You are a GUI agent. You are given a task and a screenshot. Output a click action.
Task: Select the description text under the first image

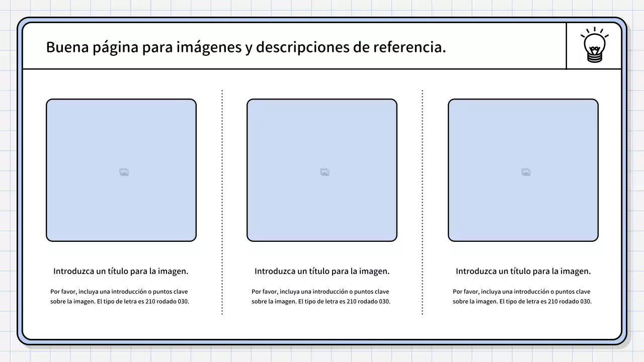click(x=119, y=296)
